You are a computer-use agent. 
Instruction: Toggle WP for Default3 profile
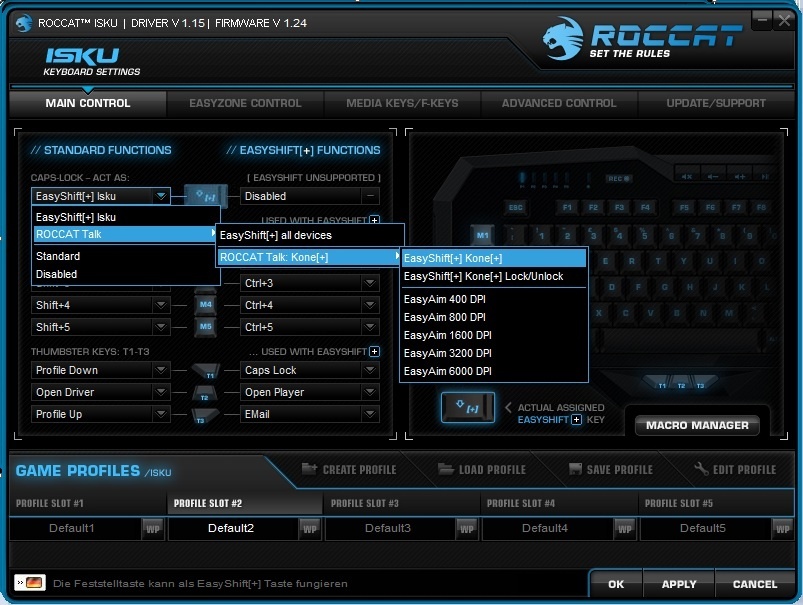point(467,529)
